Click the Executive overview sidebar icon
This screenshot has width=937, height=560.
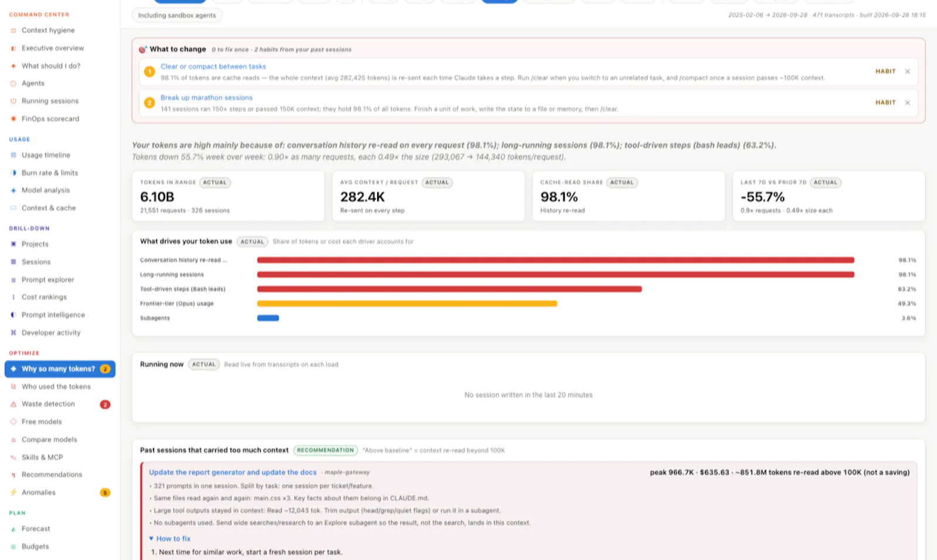(x=13, y=49)
